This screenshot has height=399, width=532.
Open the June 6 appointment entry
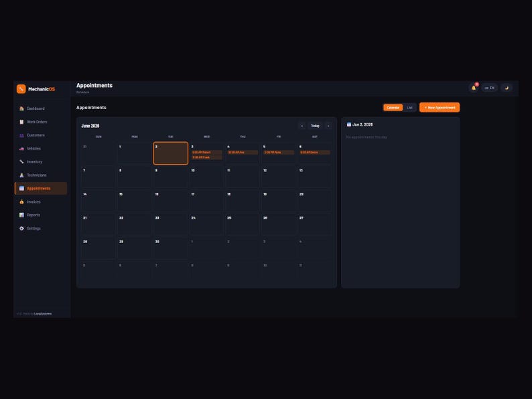tap(314, 152)
